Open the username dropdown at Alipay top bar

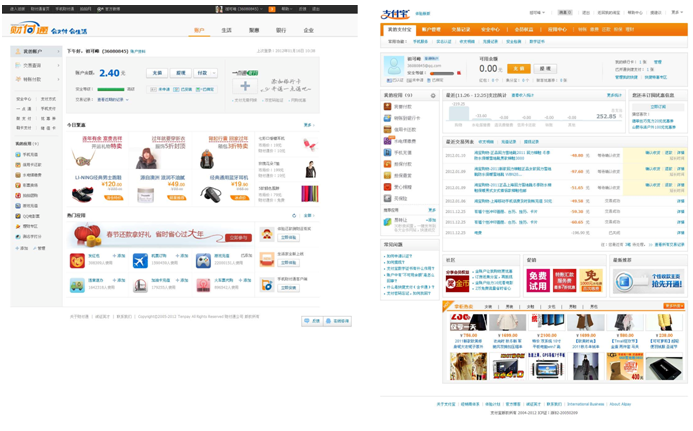pyautogui.click(x=537, y=13)
